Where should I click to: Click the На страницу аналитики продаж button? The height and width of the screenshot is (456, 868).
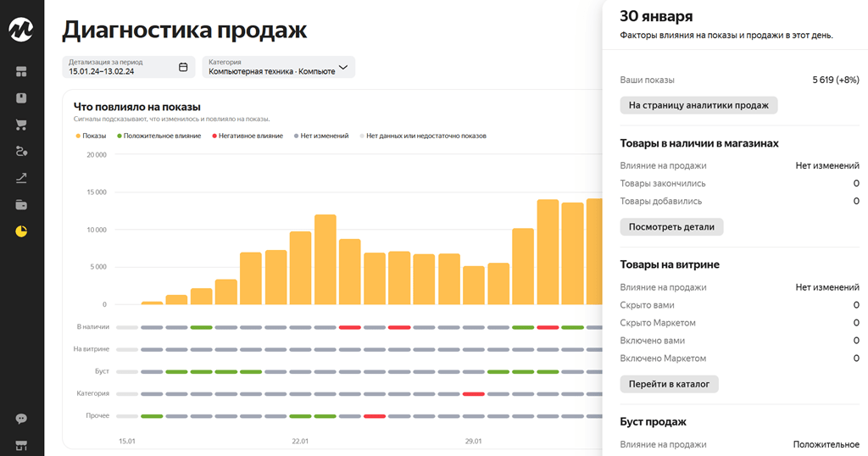pyautogui.click(x=698, y=105)
